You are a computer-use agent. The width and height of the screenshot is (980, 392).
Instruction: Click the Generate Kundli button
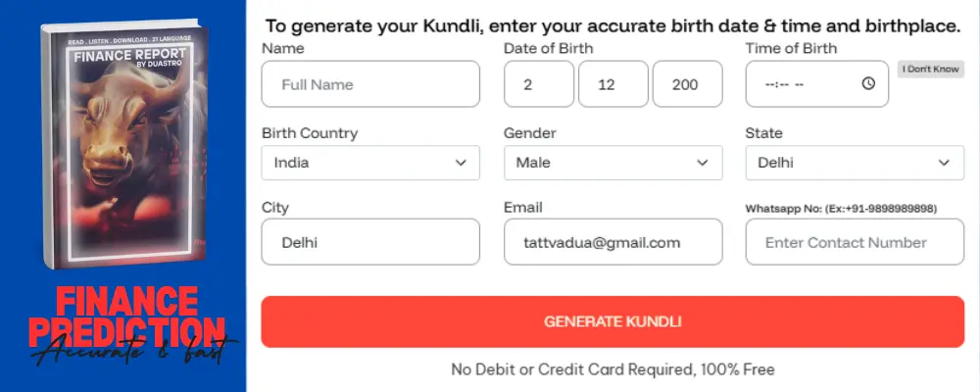pyautogui.click(x=612, y=321)
